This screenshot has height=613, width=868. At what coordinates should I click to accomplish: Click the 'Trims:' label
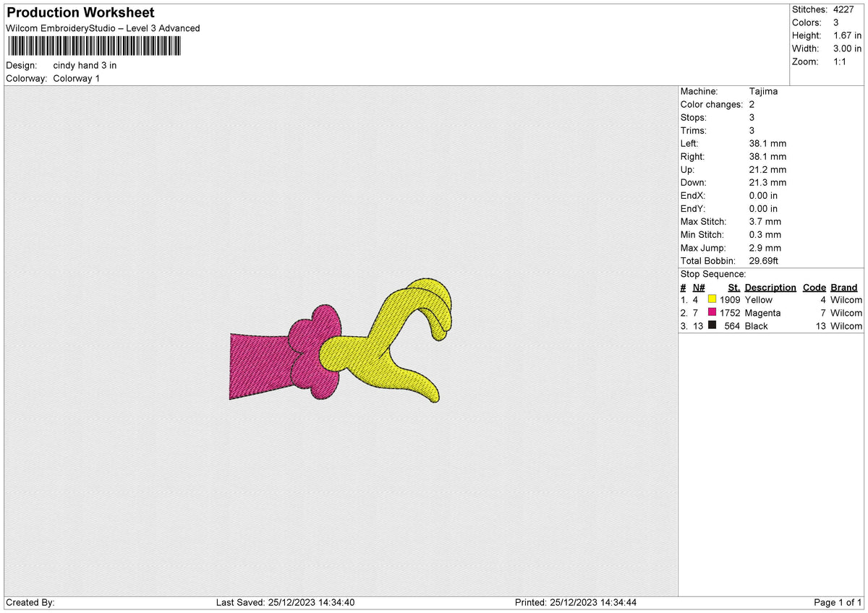click(x=694, y=130)
